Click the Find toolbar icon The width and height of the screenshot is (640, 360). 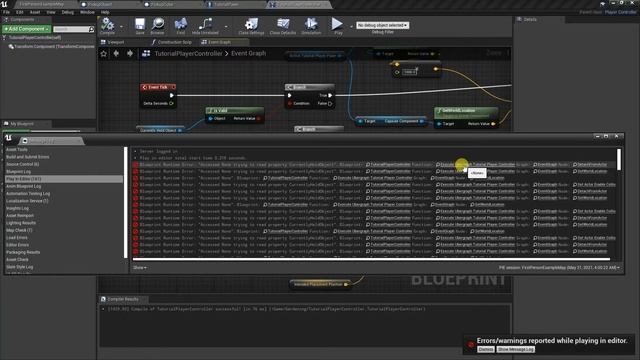[181, 26]
